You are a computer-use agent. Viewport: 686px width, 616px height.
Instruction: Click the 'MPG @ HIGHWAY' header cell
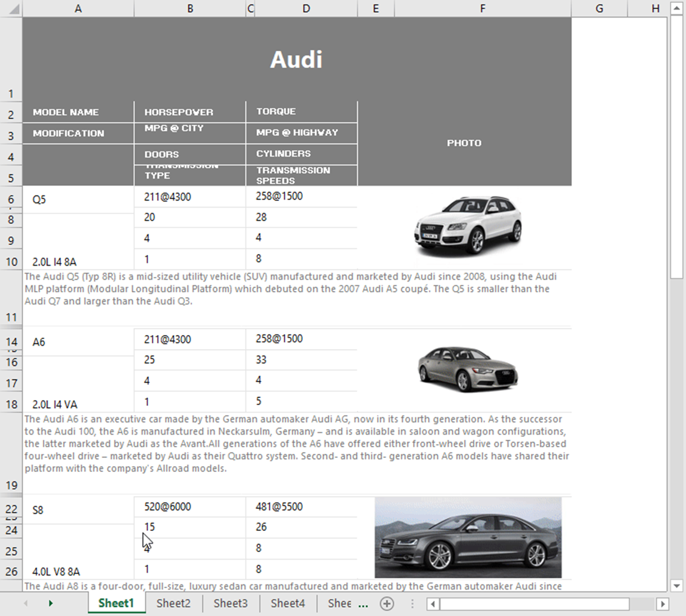(302, 133)
